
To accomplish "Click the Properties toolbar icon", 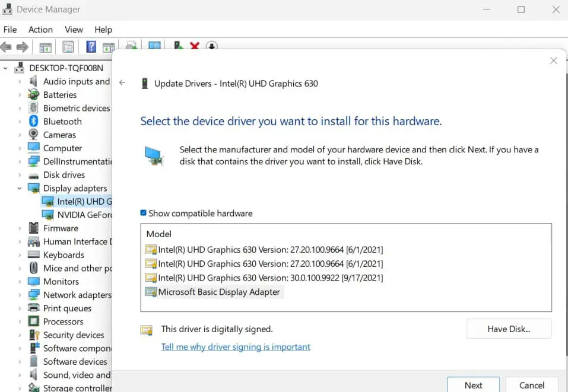I will click(68, 47).
